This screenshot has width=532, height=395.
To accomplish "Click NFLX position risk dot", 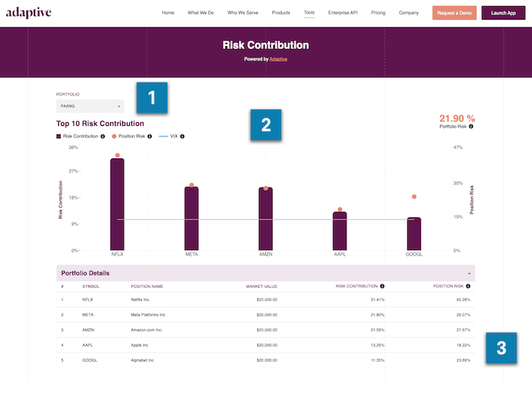I will (x=118, y=155).
